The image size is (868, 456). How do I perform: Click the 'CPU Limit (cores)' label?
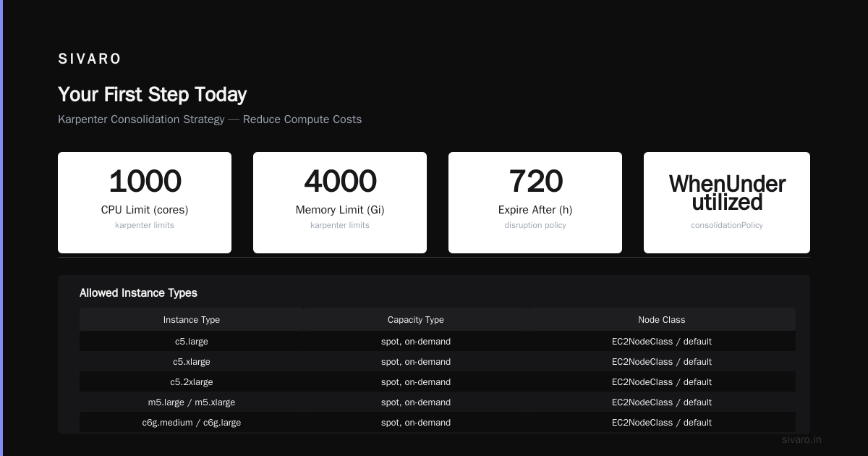click(x=145, y=210)
